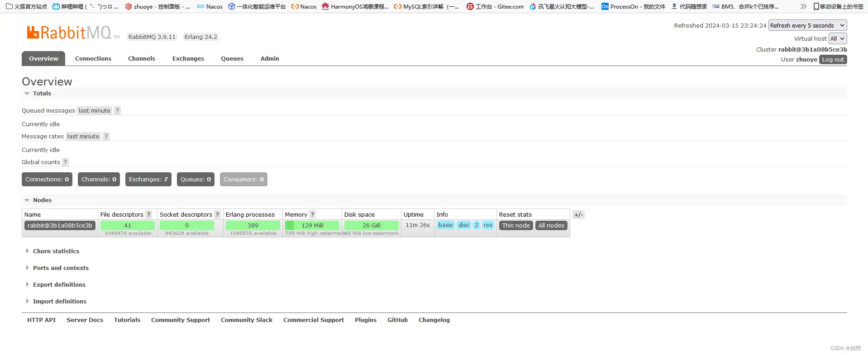Change Queued messages last minute range

[94, 110]
